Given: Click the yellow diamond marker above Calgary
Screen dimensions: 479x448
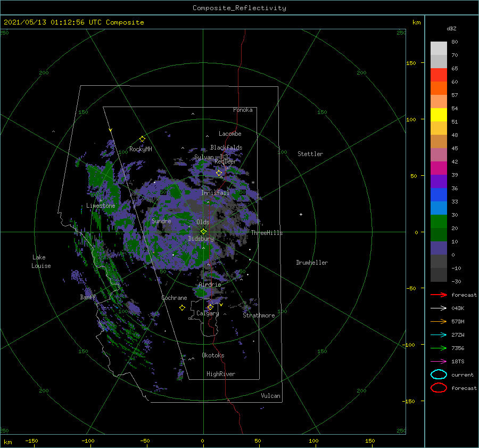Looking at the screenshot, I should pos(210,307).
